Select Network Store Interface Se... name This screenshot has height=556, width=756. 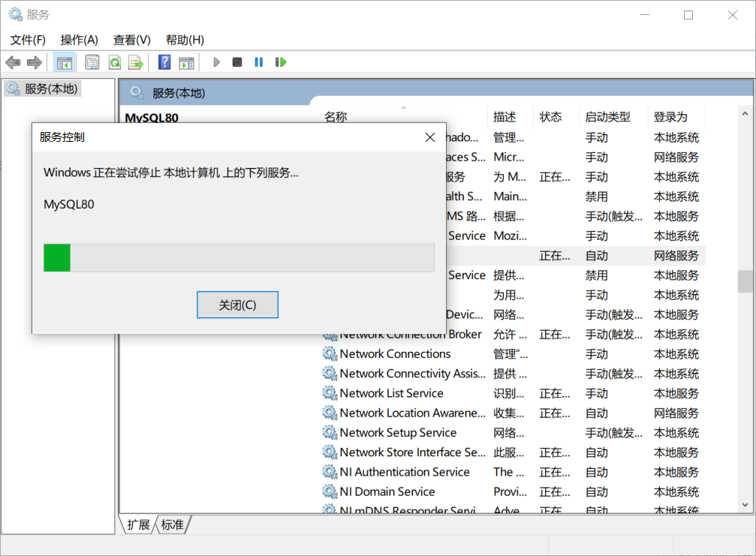pyautogui.click(x=412, y=452)
